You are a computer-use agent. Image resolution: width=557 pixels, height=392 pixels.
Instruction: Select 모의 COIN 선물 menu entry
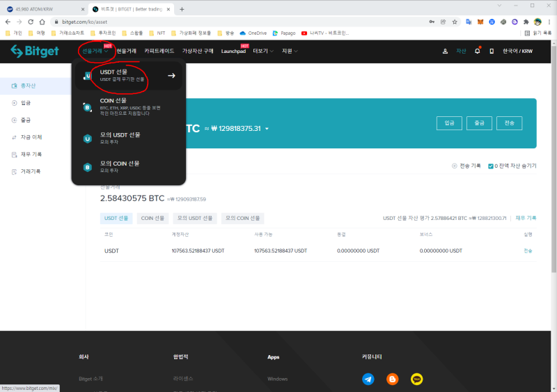point(129,166)
